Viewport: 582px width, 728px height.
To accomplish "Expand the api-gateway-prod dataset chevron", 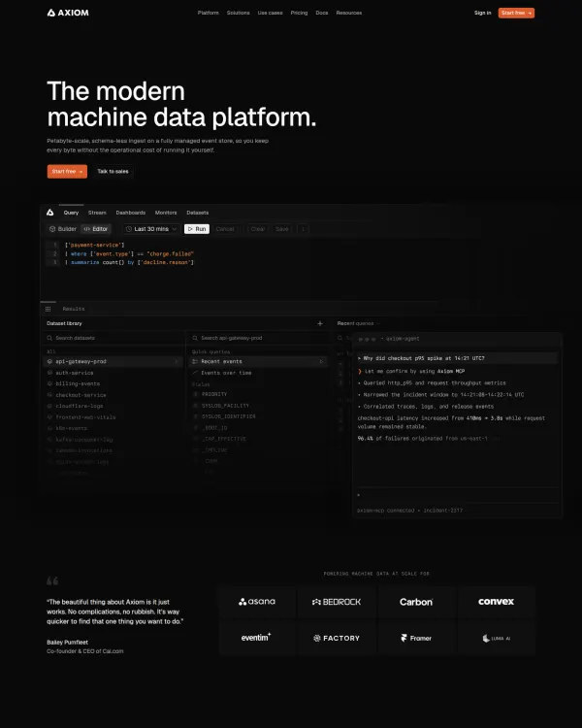I will tap(177, 361).
